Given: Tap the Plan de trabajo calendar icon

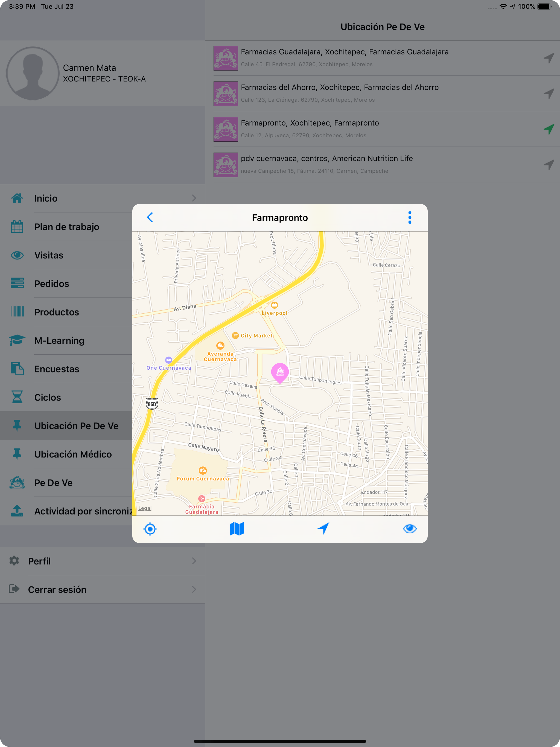Looking at the screenshot, I should (x=17, y=227).
